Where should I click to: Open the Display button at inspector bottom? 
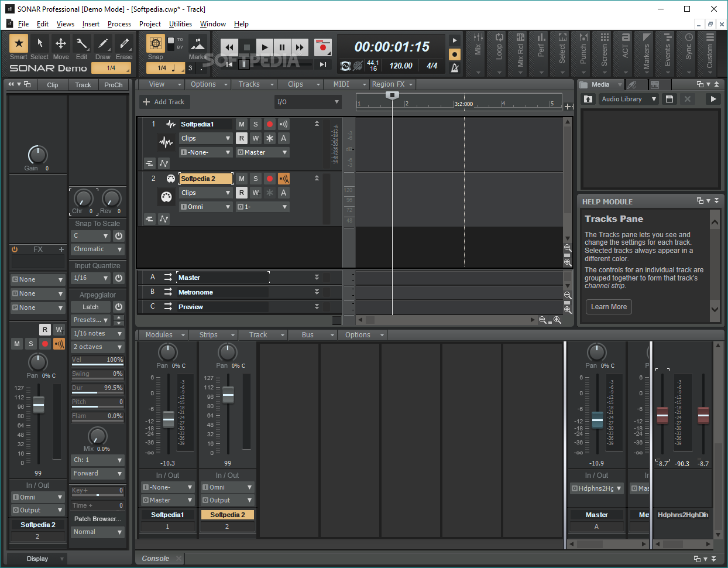pyautogui.click(x=37, y=559)
